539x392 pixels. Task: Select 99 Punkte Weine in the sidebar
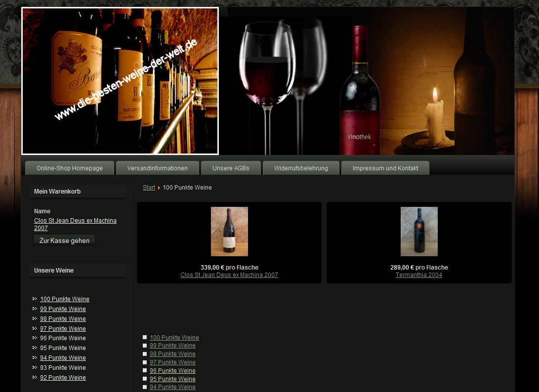pyautogui.click(x=63, y=309)
